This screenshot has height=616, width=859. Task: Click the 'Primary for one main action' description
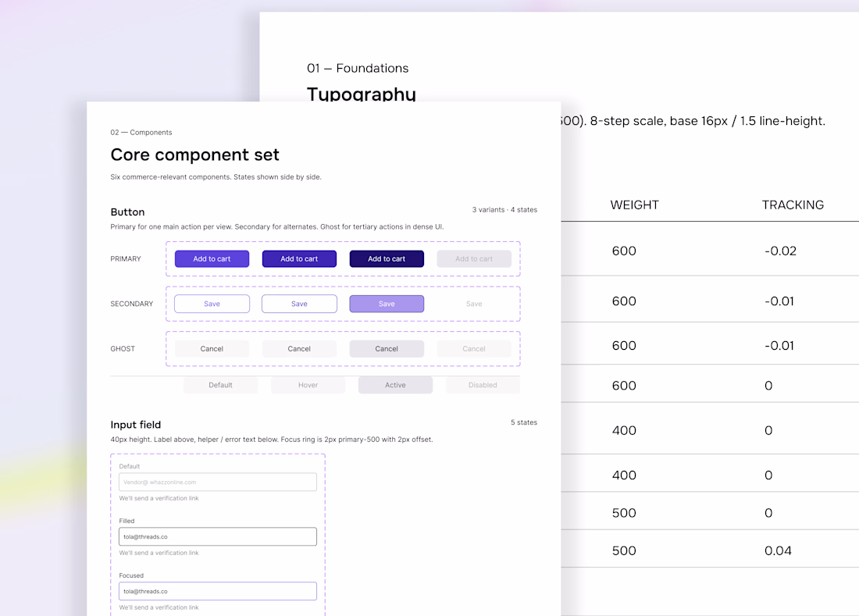coord(276,226)
